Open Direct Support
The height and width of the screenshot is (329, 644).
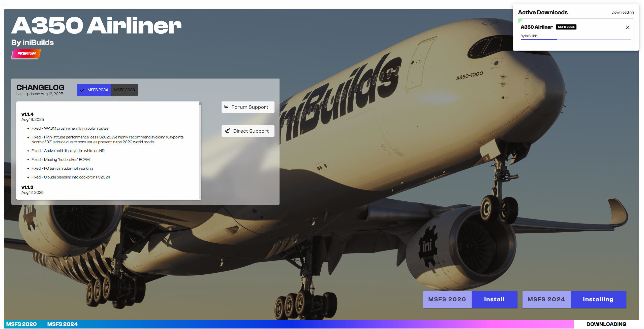248,131
